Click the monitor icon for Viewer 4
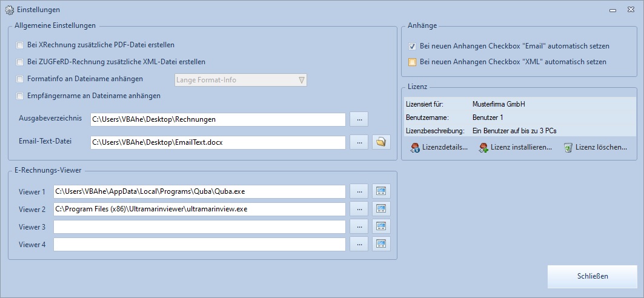 coord(381,244)
